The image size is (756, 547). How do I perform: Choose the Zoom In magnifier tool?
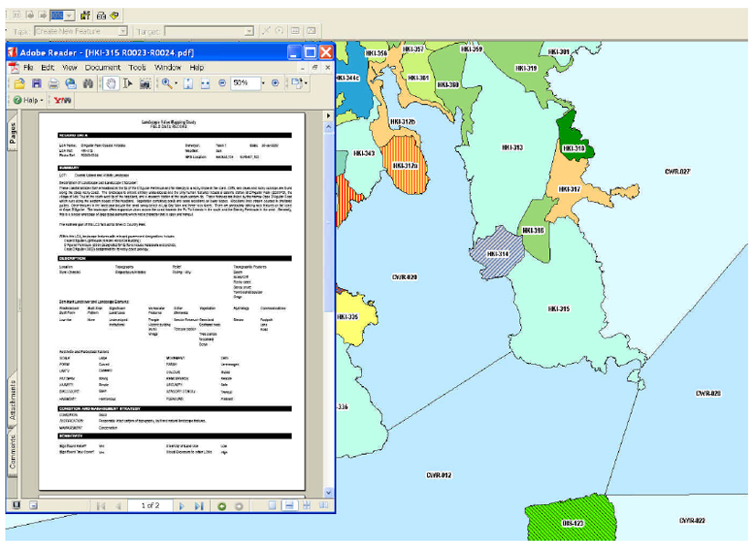pyautogui.click(x=166, y=83)
